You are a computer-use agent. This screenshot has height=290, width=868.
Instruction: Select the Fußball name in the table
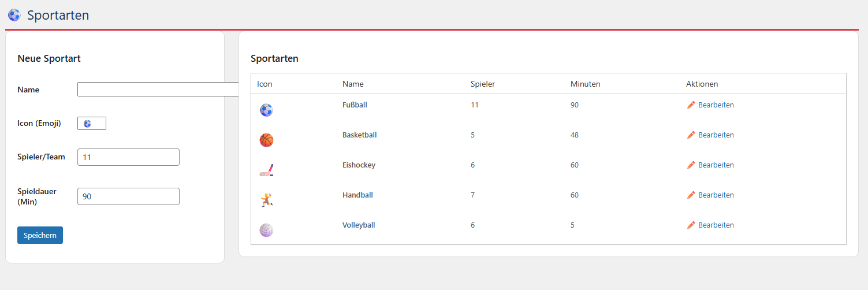pos(355,105)
